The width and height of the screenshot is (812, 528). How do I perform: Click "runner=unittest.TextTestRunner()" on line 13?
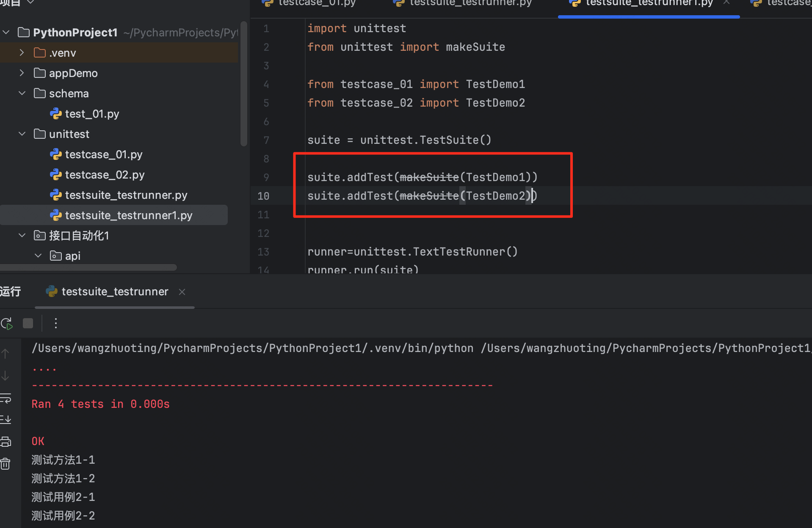412,252
